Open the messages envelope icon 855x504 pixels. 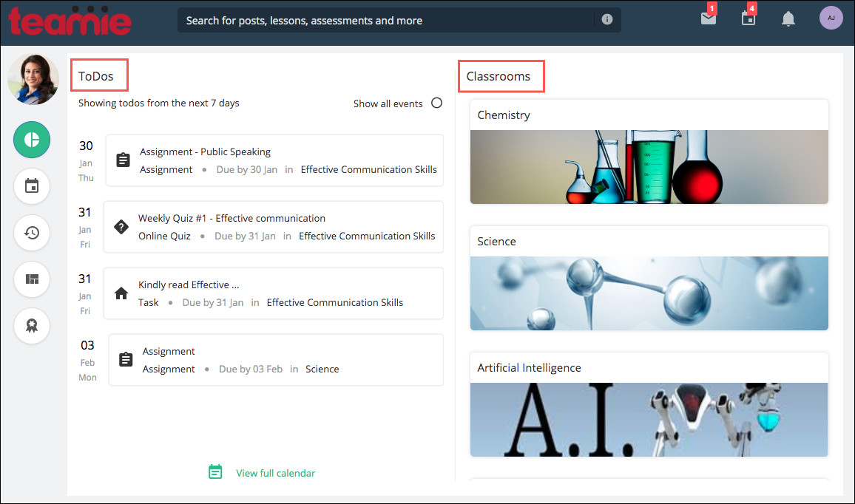point(709,18)
